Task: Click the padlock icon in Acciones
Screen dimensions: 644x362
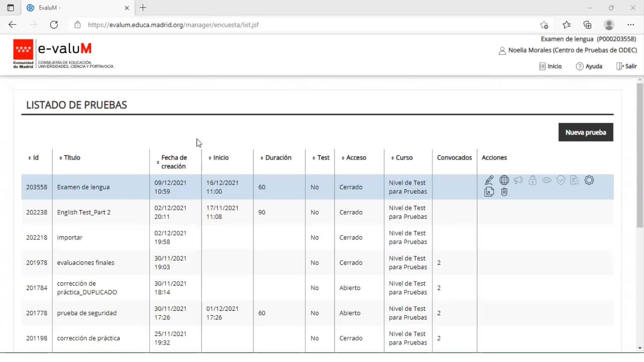Action: [x=532, y=180]
